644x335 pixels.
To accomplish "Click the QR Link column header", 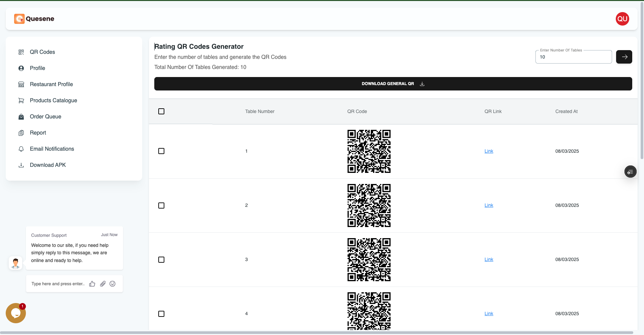I will [493, 111].
